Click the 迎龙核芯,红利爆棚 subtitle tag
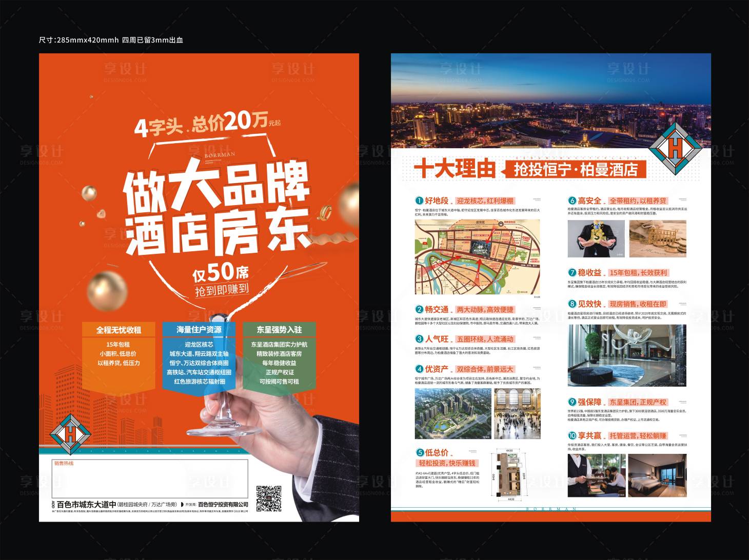This screenshot has height=560, width=749. [x=484, y=201]
